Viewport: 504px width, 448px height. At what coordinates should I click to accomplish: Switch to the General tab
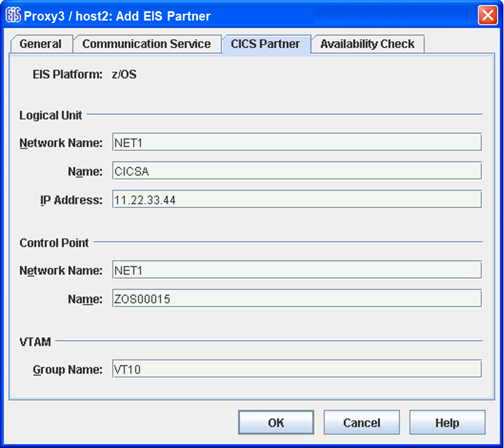click(x=40, y=44)
